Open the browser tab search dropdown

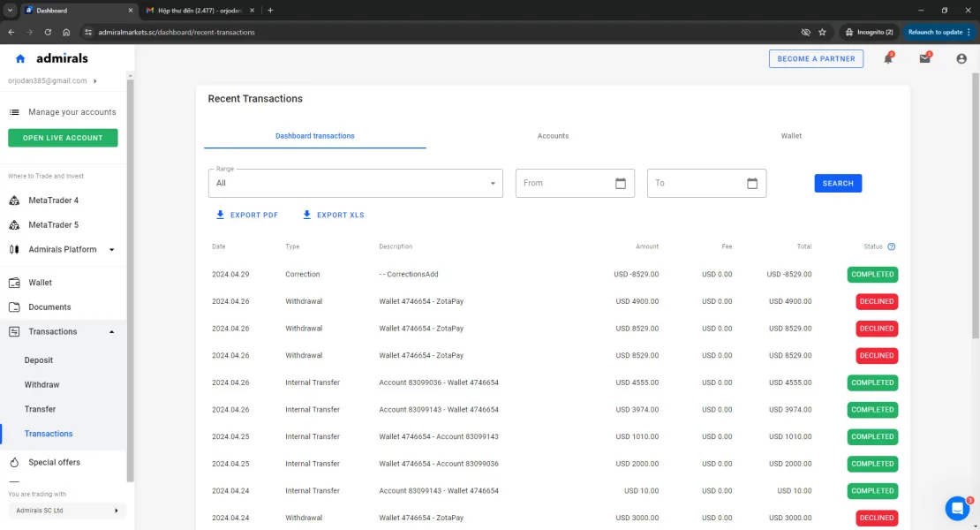click(x=10, y=10)
